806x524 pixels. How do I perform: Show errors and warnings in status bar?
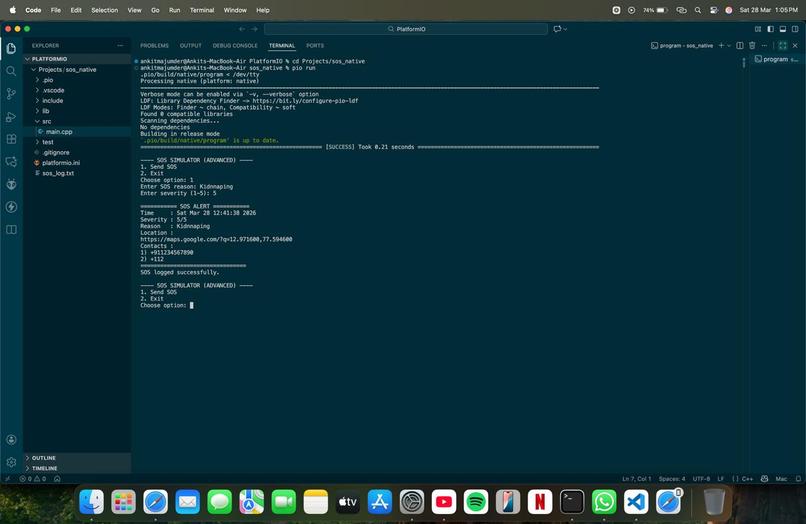pos(33,479)
